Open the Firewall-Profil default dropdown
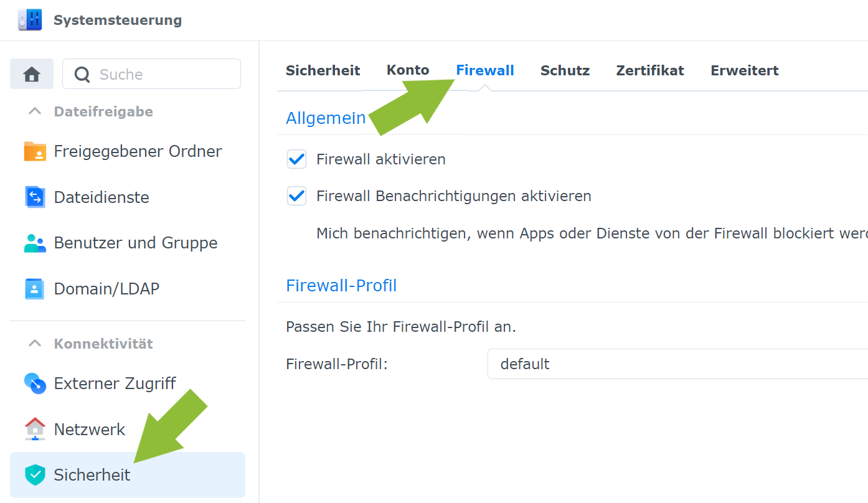Image resolution: width=868 pixels, height=503 pixels. (x=677, y=364)
